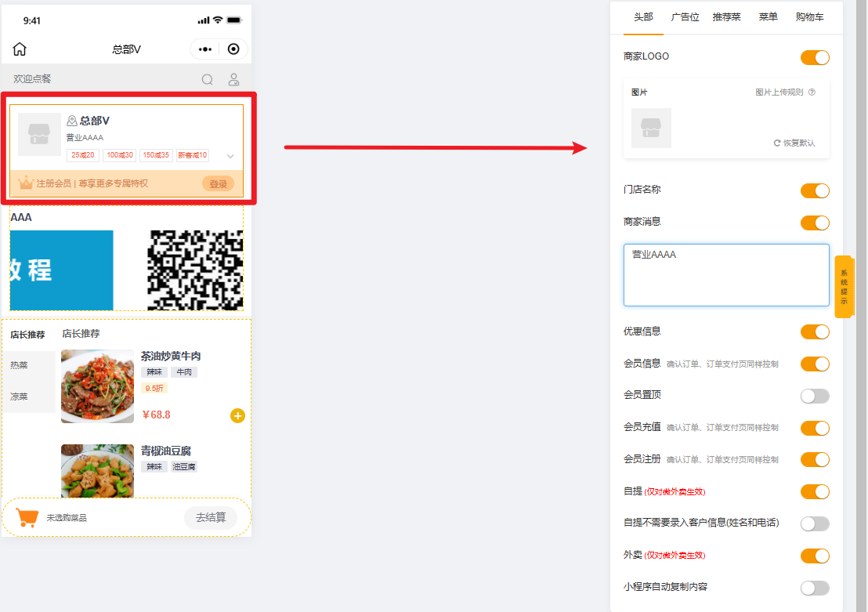Image resolution: width=868 pixels, height=612 pixels.
Task: Tap the search magnifier icon
Action: (x=207, y=80)
